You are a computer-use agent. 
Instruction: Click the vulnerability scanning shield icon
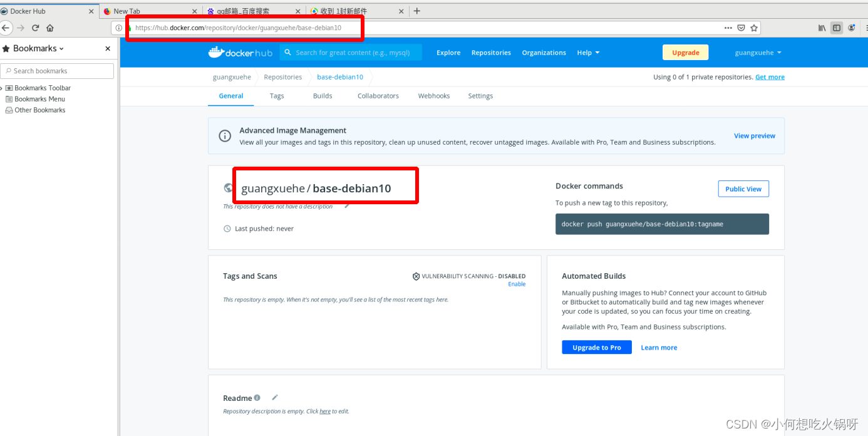tap(416, 276)
